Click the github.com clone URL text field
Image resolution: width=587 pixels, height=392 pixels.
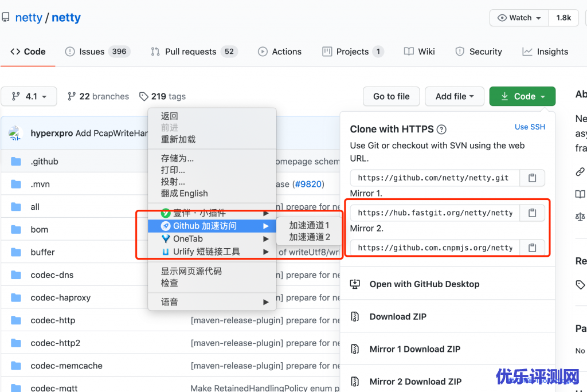coord(434,178)
